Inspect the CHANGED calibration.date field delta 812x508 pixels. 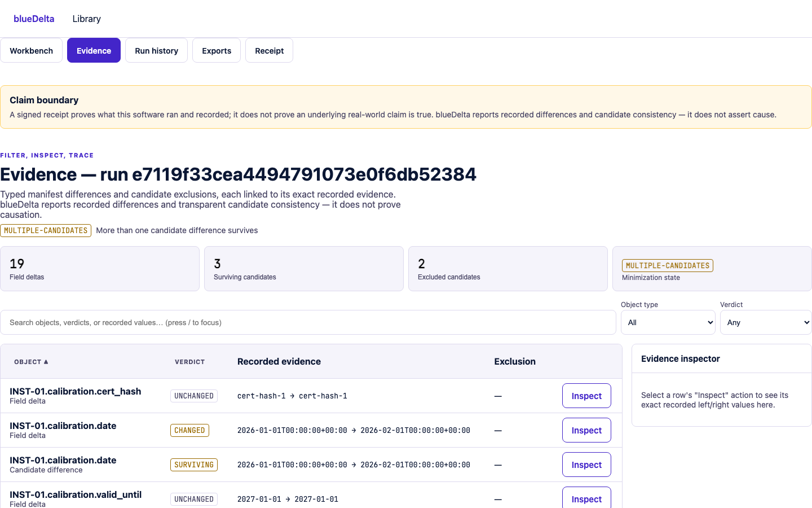586,430
